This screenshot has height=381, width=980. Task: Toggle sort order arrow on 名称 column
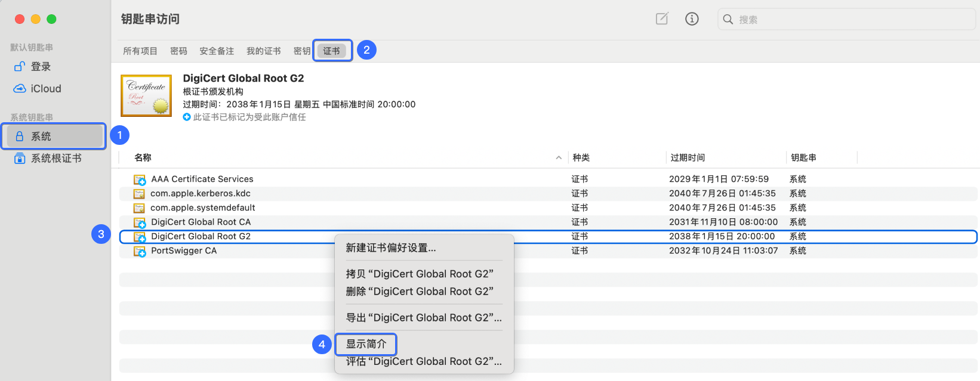pyautogui.click(x=559, y=158)
